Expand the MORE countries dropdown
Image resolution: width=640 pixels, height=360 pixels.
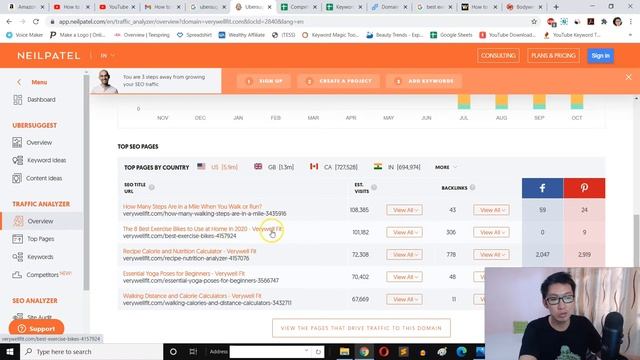click(446, 167)
